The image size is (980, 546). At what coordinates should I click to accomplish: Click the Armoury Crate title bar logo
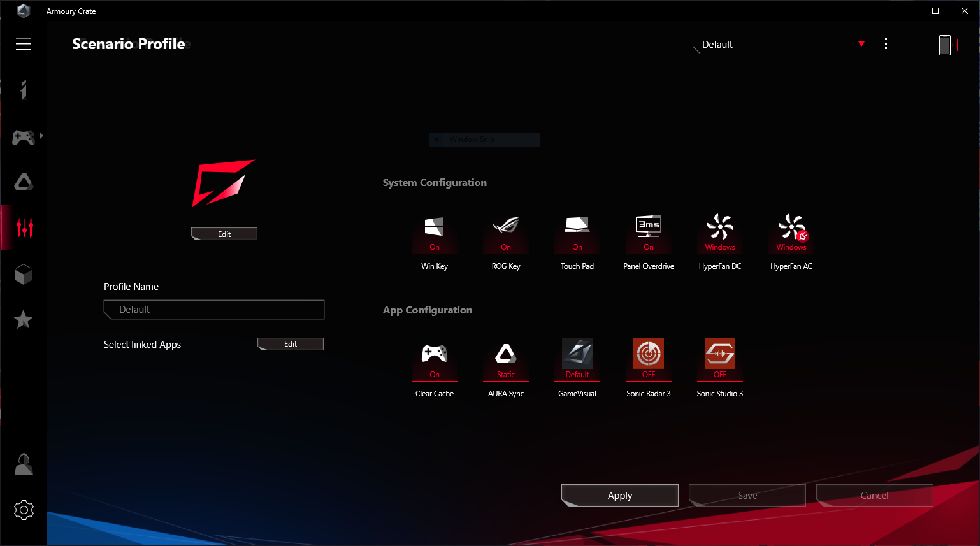point(24,11)
